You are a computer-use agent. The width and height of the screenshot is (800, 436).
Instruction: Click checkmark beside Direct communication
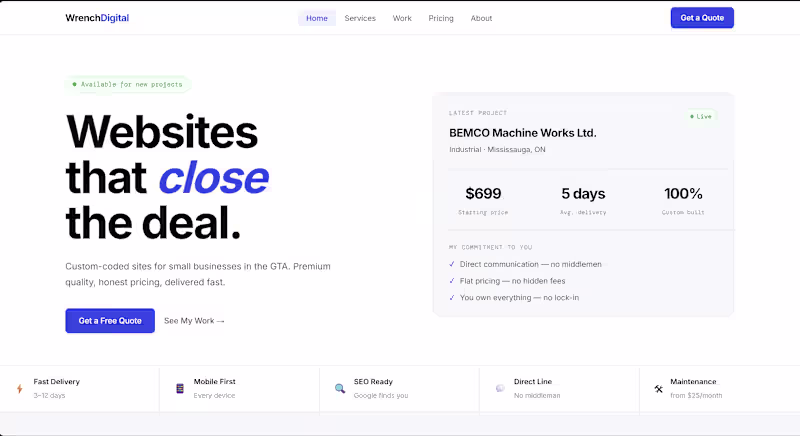[452, 264]
